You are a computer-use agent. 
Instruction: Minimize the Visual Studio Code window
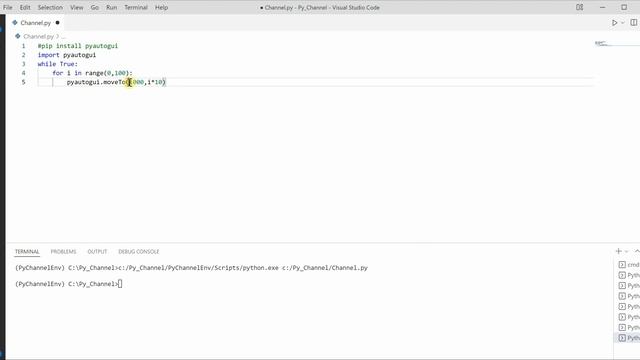coord(602,7)
